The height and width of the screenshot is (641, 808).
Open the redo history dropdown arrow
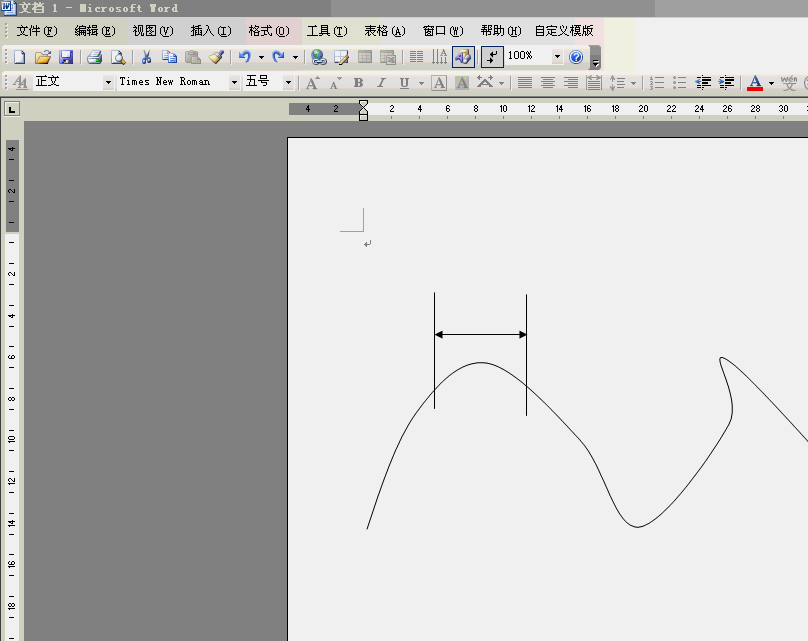click(295, 57)
